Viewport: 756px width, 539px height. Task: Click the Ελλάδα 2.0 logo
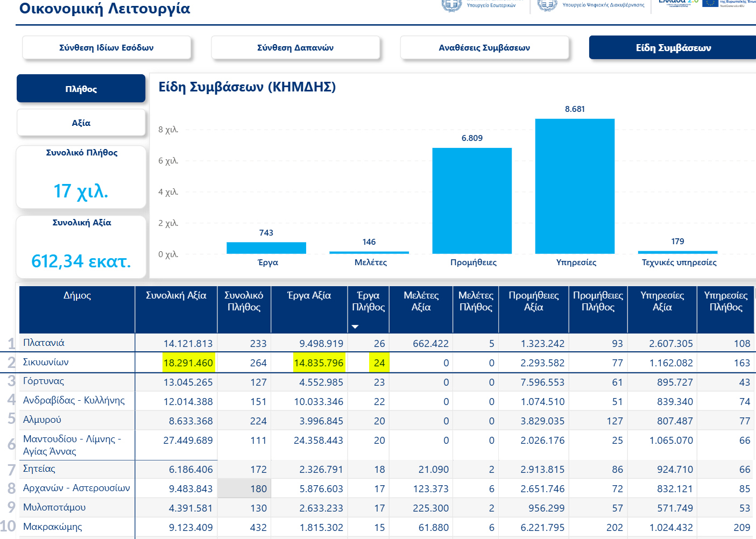point(678,3)
